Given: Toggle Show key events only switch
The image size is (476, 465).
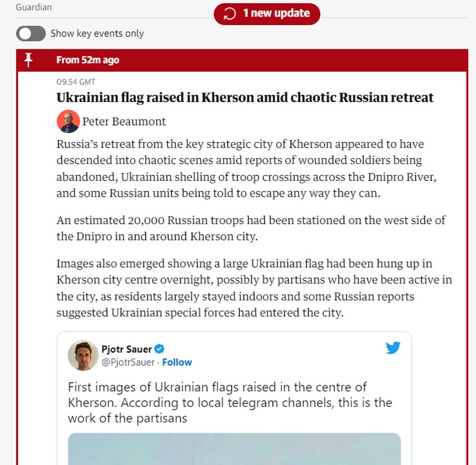Looking at the screenshot, I should point(31,33).
